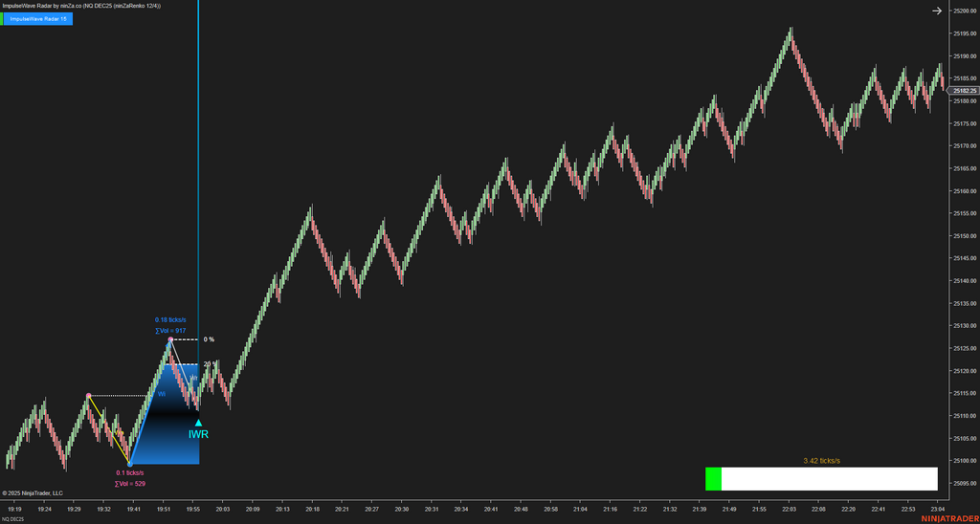
Task: Click 25100.00 on the price axis
Action: pyautogui.click(x=964, y=461)
